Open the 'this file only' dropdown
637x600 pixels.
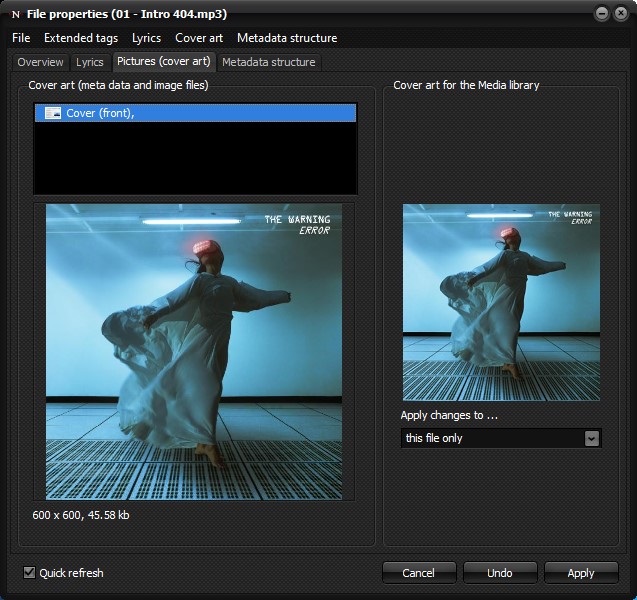(x=591, y=438)
